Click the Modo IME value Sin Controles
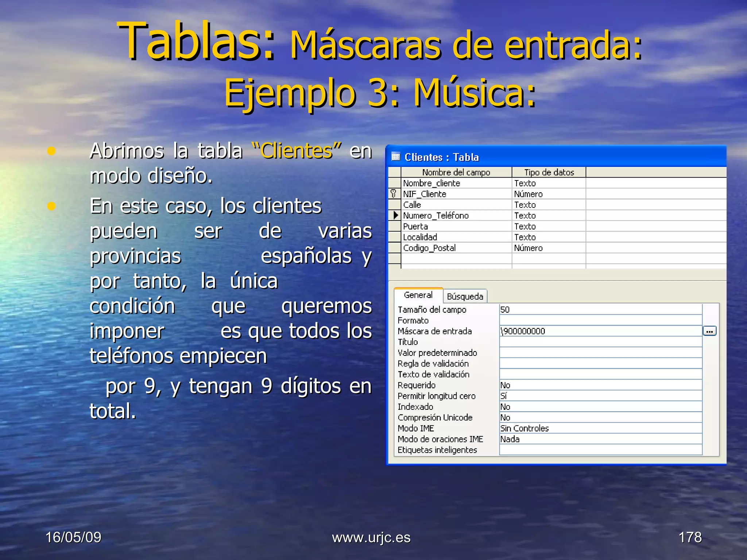 [601, 428]
